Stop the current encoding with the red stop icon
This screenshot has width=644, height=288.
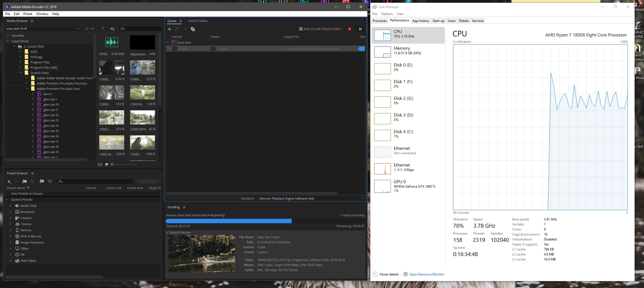350,29
